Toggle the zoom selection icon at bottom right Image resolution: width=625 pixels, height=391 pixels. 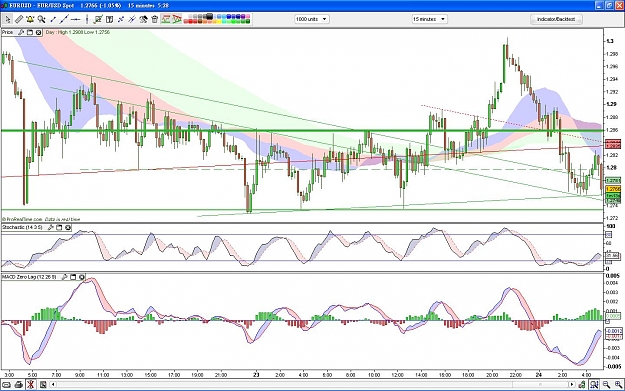[x=594, y=385]
